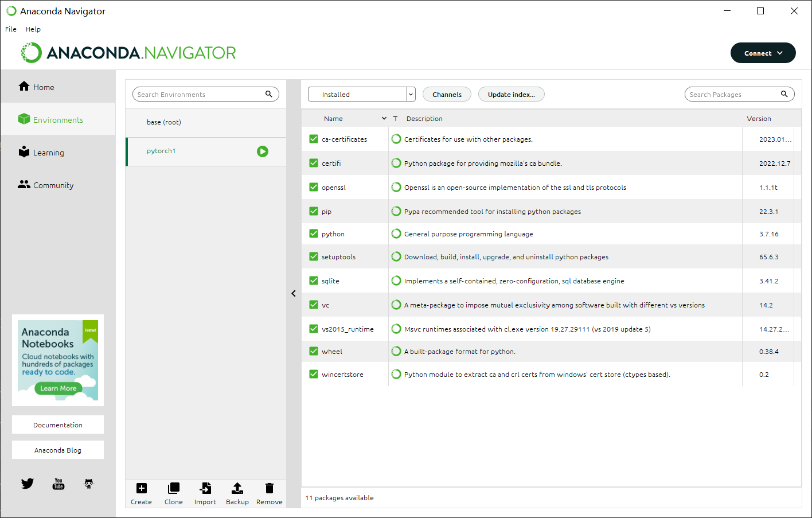Click the status ring icon for wincertstore
The image size is (812, 518).
coord(396,374)
